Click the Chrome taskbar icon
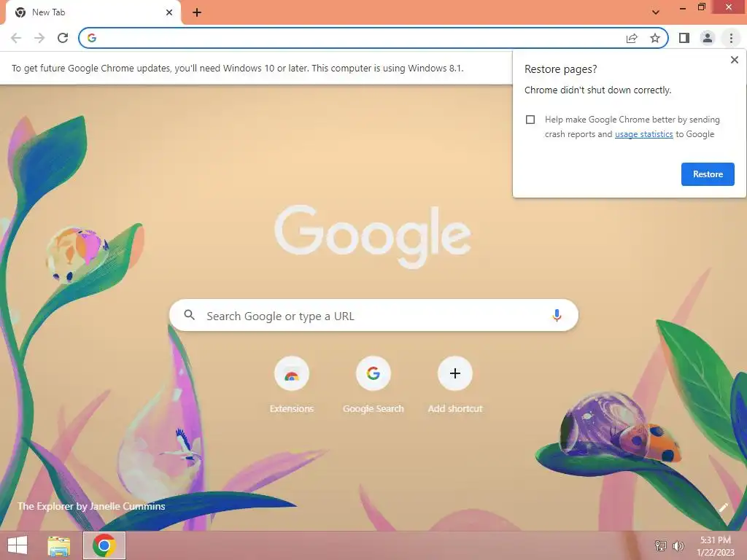This screenshot has height=560, width=747. point(104,545)
